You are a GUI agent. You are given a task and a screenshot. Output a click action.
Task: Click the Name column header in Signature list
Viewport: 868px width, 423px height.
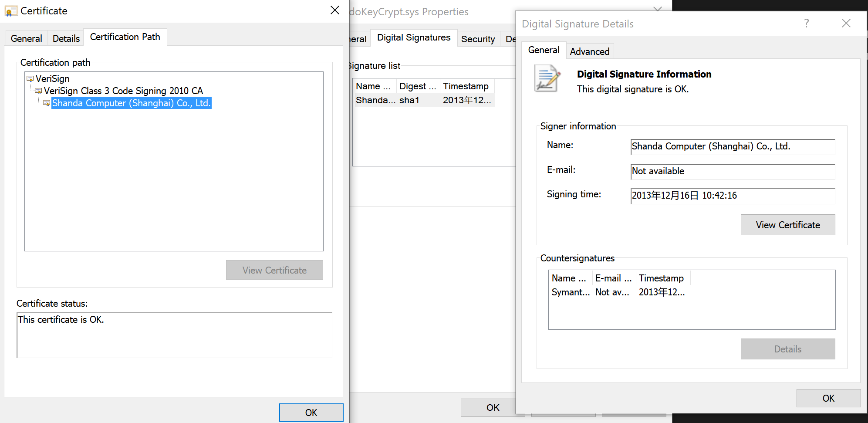pyautogui.click(x=375, y=86)
